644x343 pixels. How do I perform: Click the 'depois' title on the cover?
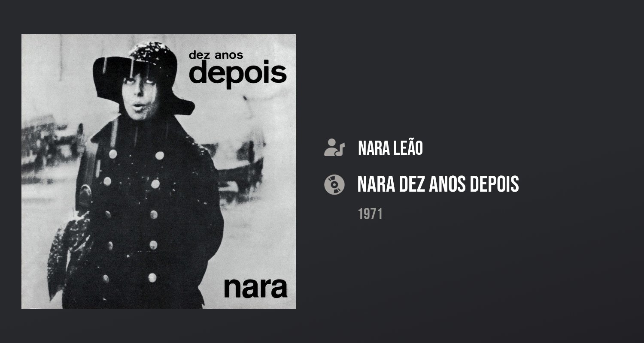click(x=237, y=75)
